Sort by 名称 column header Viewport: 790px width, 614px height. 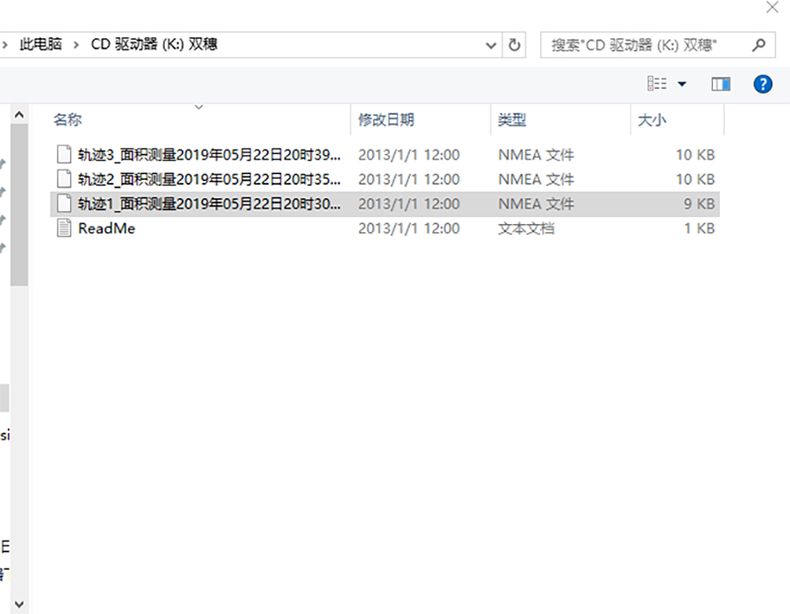point(68,120)
